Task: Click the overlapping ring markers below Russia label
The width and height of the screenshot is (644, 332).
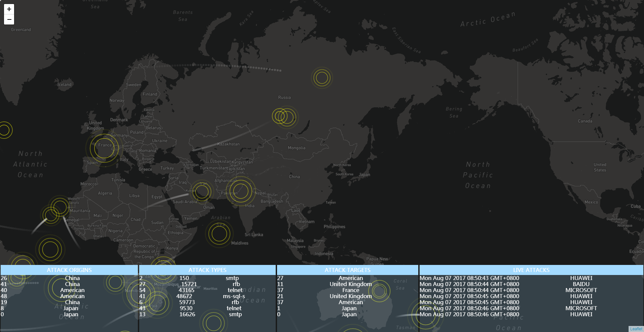Action: point(284,117)
